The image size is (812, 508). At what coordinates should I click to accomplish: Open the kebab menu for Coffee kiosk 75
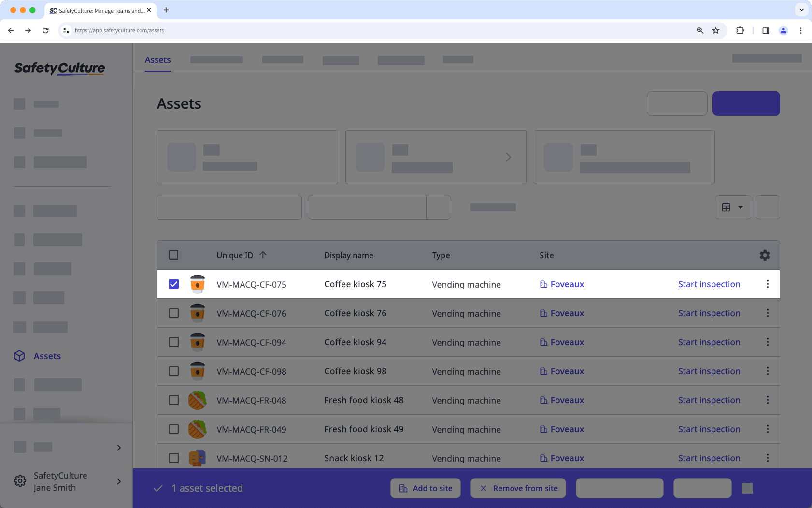point(768,284)
